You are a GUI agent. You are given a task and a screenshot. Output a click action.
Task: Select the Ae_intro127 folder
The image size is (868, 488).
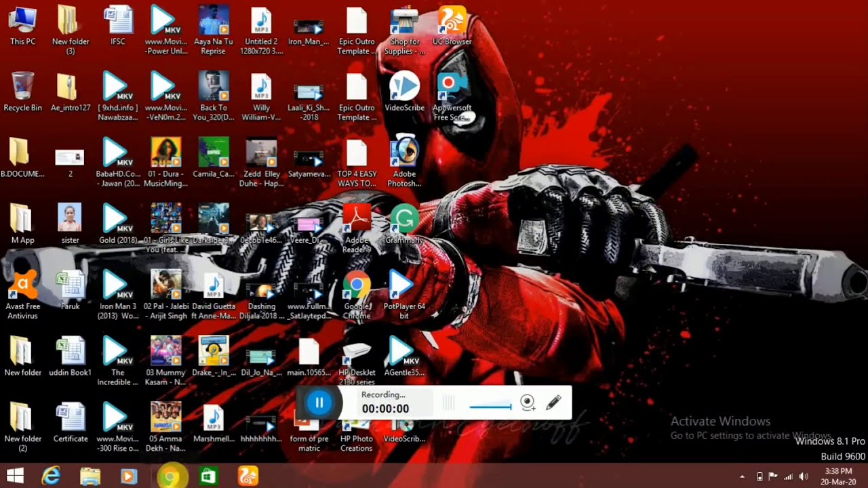(x=71, y=91)
